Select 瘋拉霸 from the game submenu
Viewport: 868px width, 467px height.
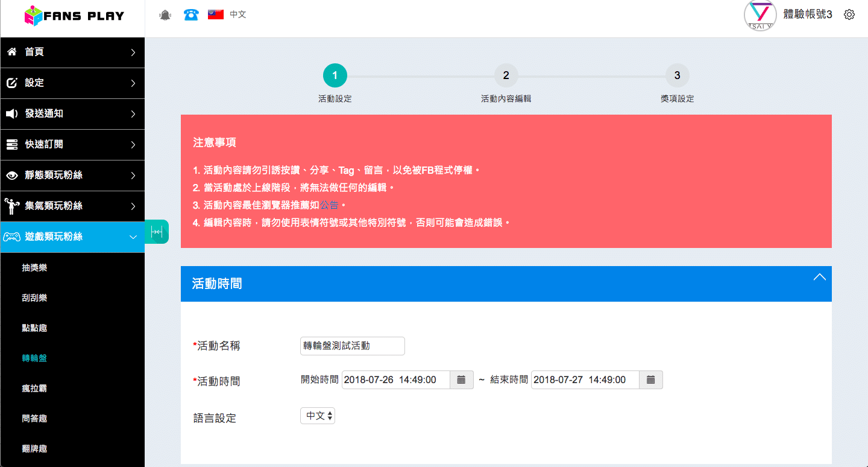(x=34, y=388)
